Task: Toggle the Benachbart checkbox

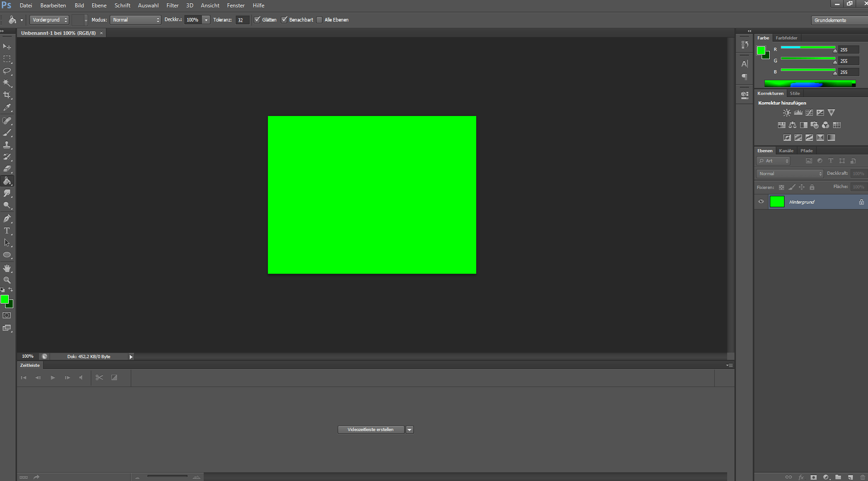Action: [284, 20]
